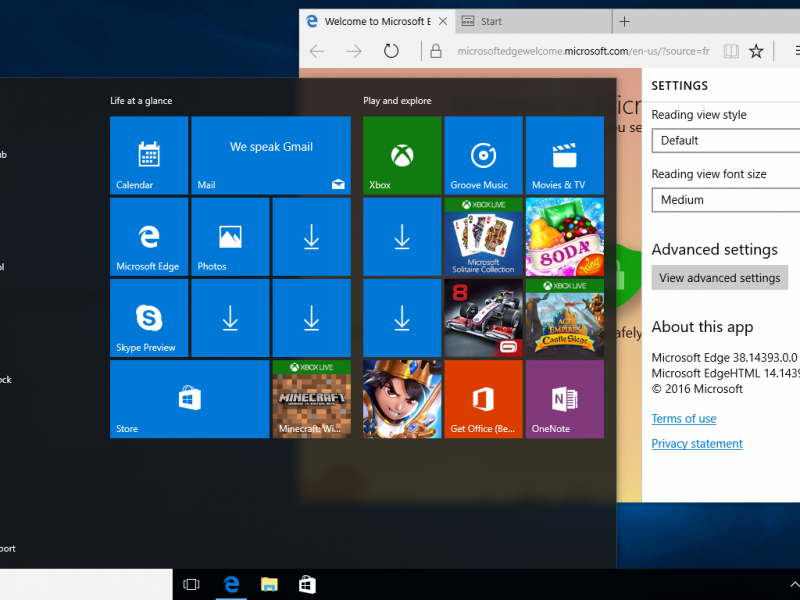This screenshot has width=800, height=600.
Task: Open Task View from taskbar
Action: (191, 584)
